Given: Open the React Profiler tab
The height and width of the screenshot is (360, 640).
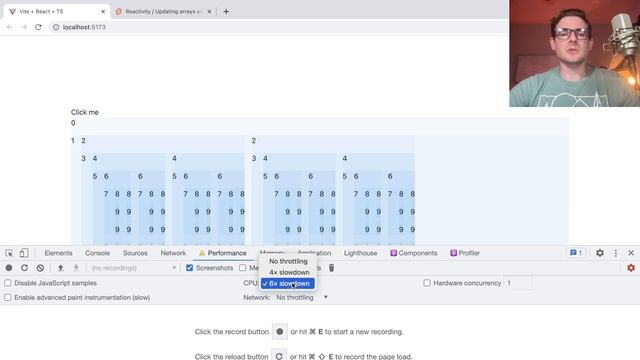Looking at the screenshot, I should click(465, 253).
